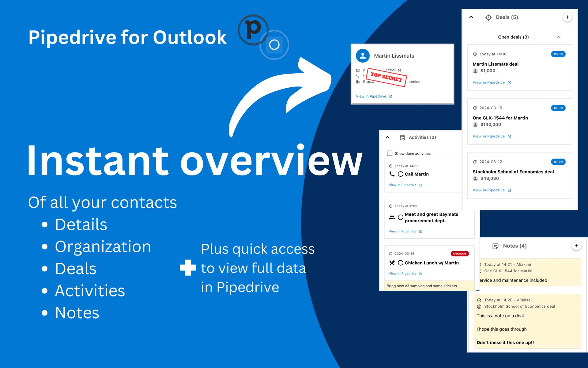588x368 pixels.
Task: Mark Meet and greet Baymats as done
Action: click(401, 217)
